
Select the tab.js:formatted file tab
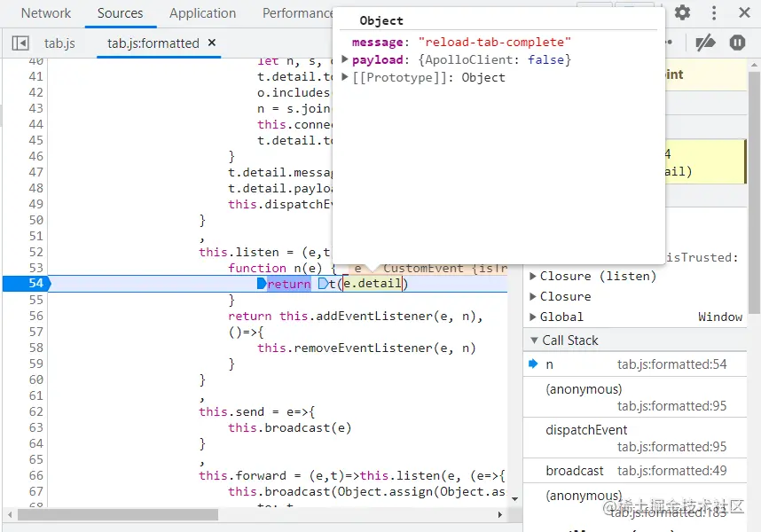[153, 43]
